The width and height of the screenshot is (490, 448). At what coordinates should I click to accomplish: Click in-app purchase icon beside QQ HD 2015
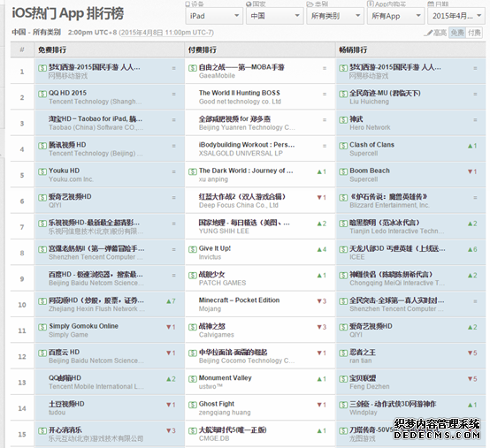click(x=42, y=94)
